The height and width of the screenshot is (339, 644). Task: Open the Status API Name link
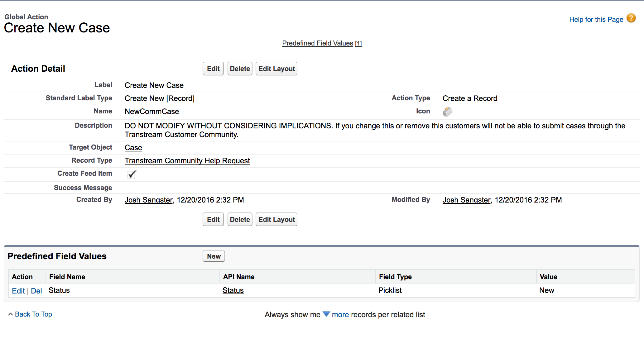[233, 290]
